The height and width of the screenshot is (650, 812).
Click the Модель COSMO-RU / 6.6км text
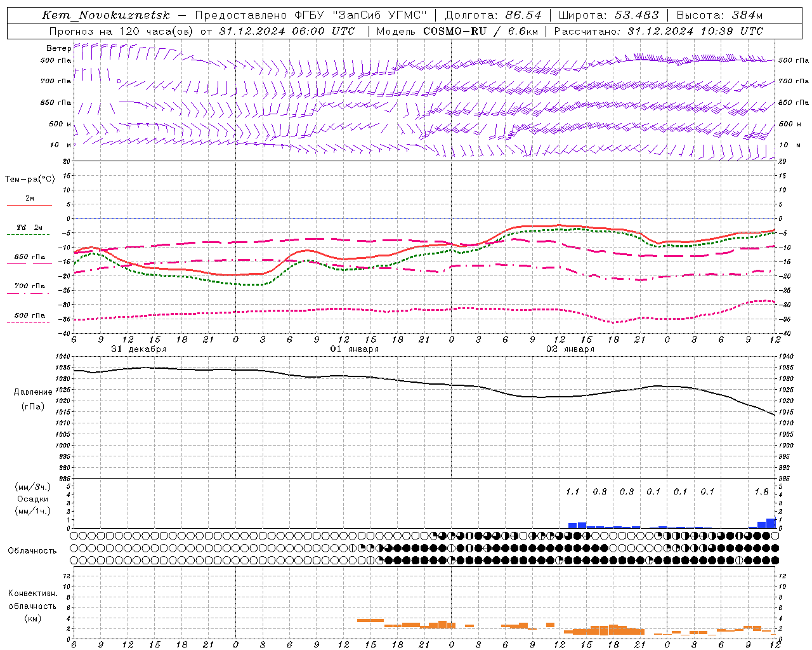pos(457,31)
